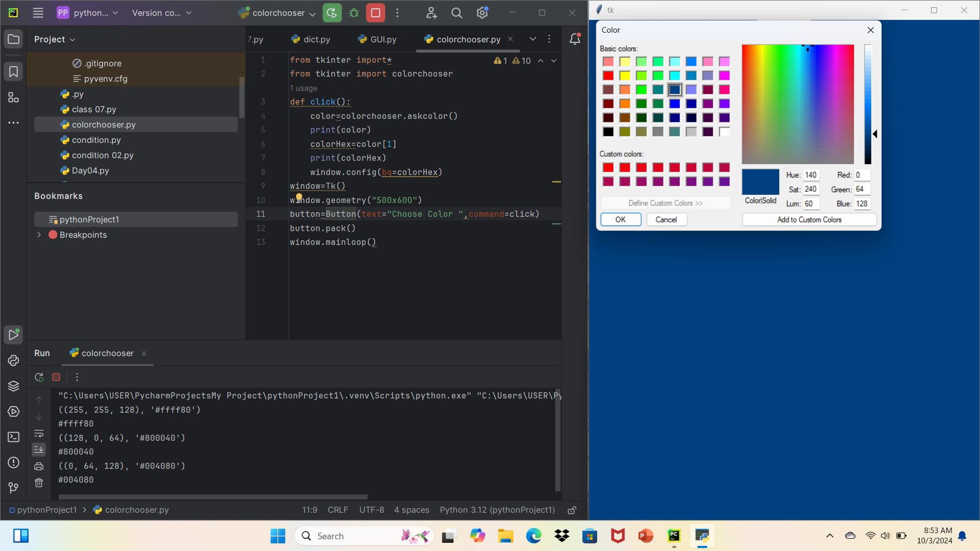980x551 pixels.
Task: Show hidden system tray icons chevron
Action: tap(830, 536)
